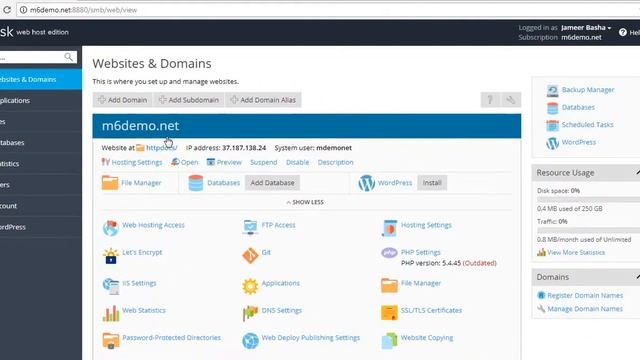This screenshot has height=360, width=640.
Task: Open the DNS Settings flags icon
Action: click(x=250, y=313)
